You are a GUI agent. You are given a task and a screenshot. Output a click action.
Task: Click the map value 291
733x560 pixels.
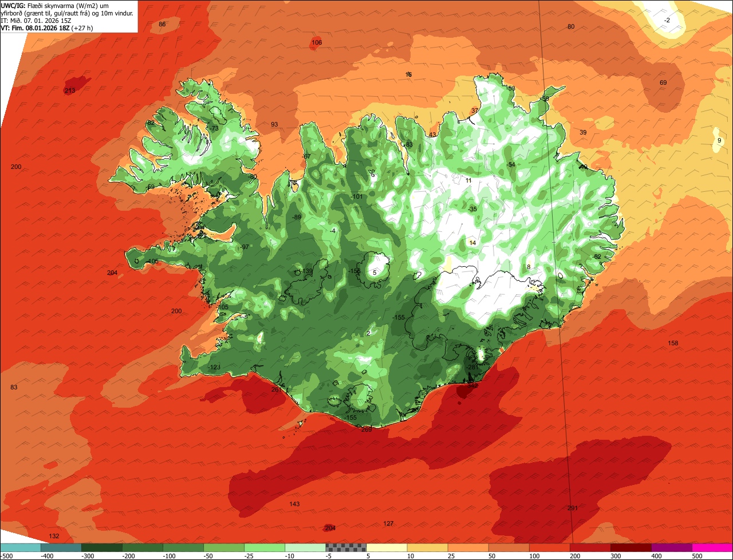click(x=573, y=508)
